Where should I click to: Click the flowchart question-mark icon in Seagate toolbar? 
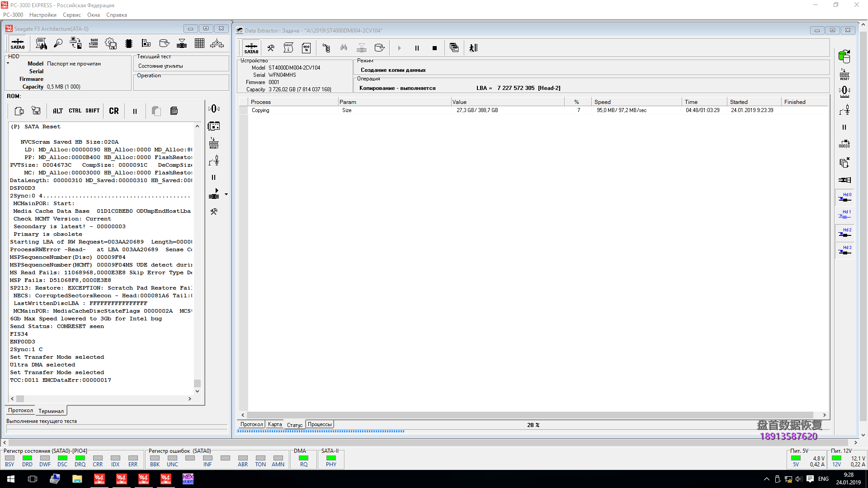tap(217, 43)
